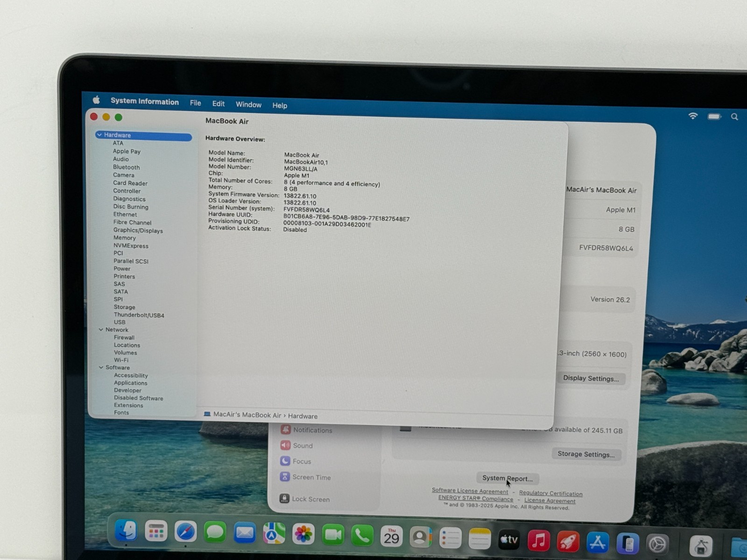Click the Wi-Fi status icon
Image resolution: width=747 pixels, height=560 pixels.
[x=693, y=116]
